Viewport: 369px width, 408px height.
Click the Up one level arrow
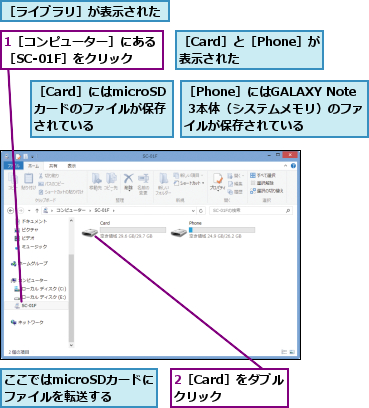click(37, 211)
